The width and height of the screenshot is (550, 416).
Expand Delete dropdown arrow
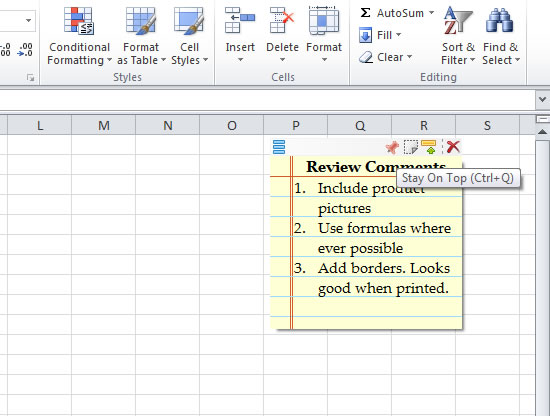click(282, 60)
